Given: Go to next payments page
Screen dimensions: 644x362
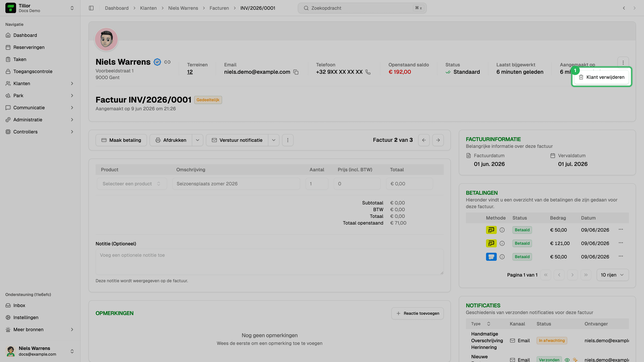Looking at the screenshot, I should 573,275.
